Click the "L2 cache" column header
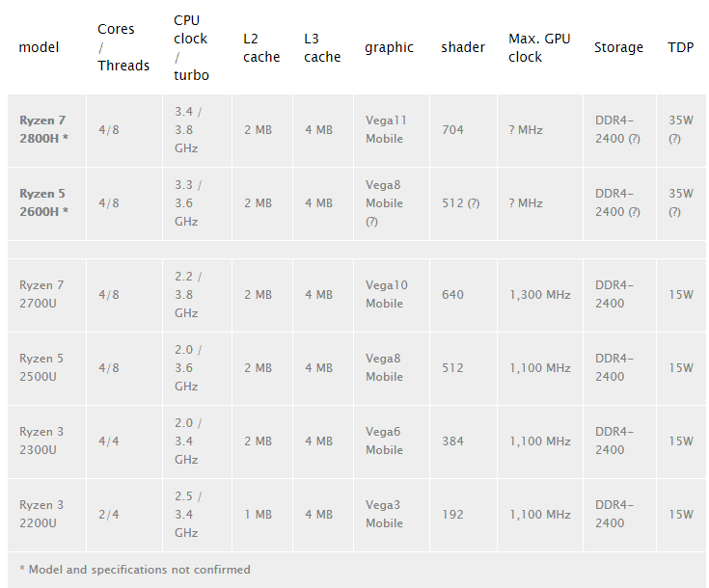The width and height of the screenshot is (709, 588). (259, 47)
